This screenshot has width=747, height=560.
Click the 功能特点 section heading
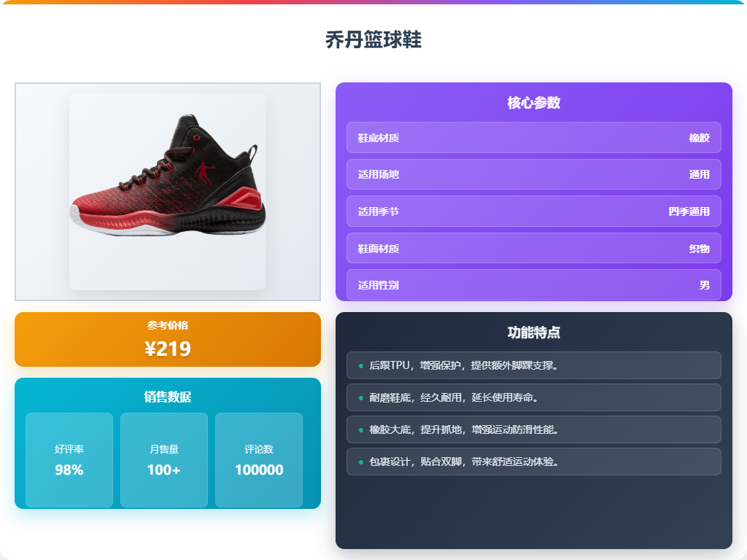[533, 332]
